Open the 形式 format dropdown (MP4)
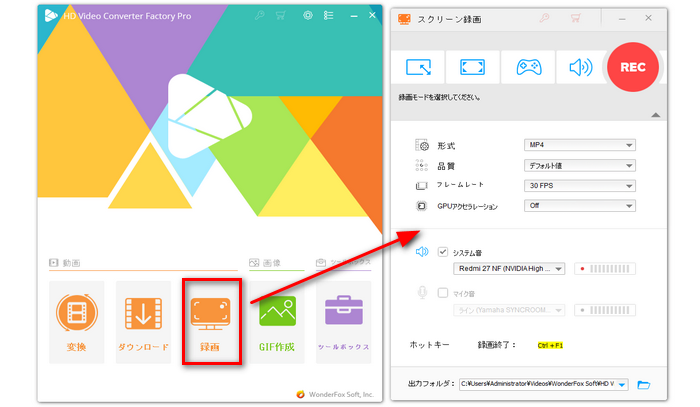The height and width of the screenshot is (407, 700). [x=579, y=145]
